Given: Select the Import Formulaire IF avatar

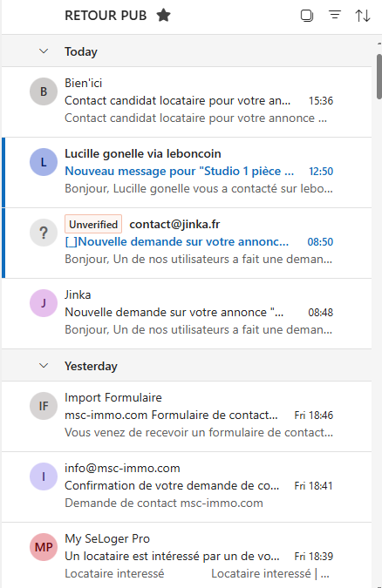Looking at the screenshot, I should [44, 406].
